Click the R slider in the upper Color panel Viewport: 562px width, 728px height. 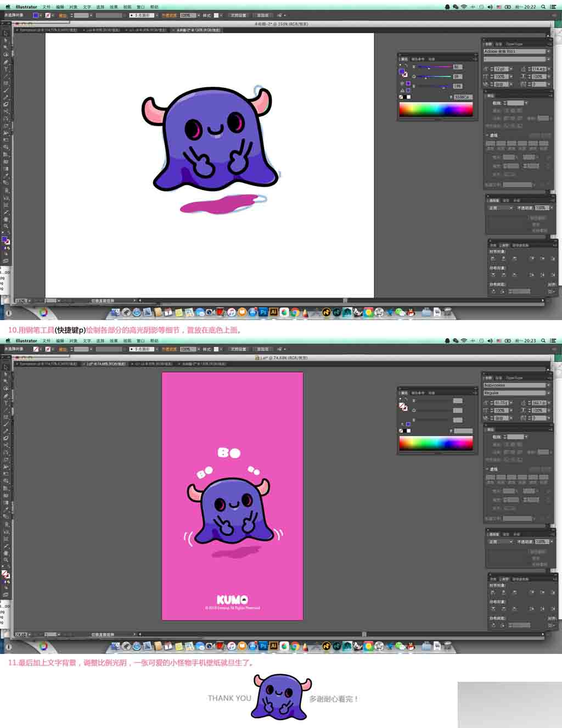[x=435, y=67]
